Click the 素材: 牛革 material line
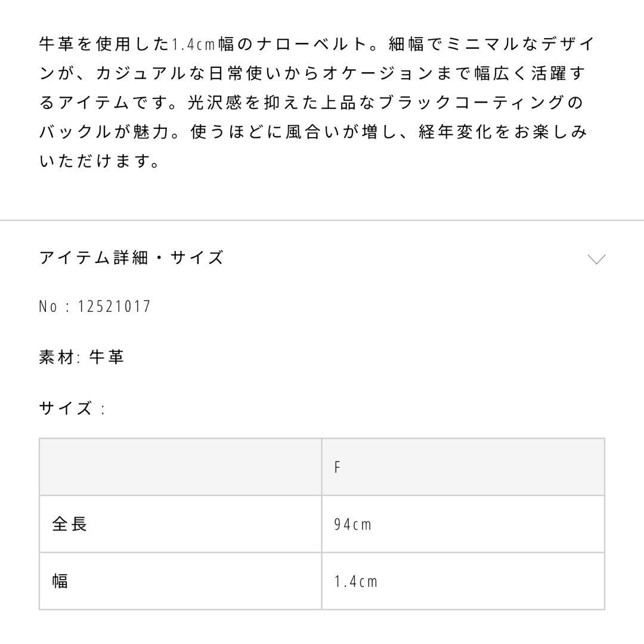This screenshot has height=644, width=644. pos(82,357)
